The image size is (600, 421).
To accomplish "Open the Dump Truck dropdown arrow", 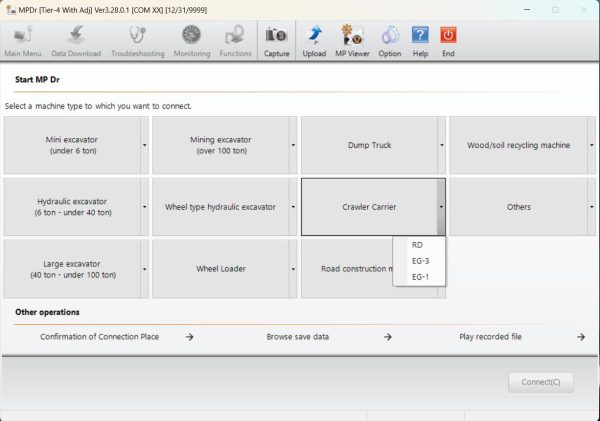I will tap(442, 145).
